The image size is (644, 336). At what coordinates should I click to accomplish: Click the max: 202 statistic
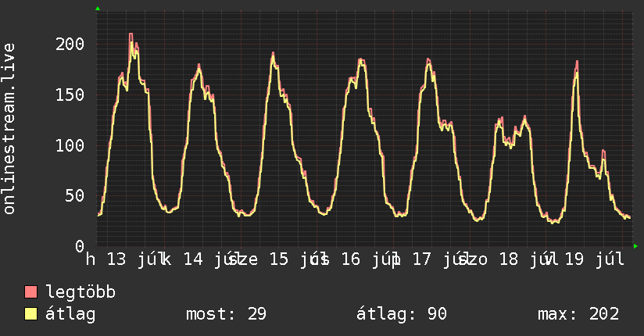point(578,314)
